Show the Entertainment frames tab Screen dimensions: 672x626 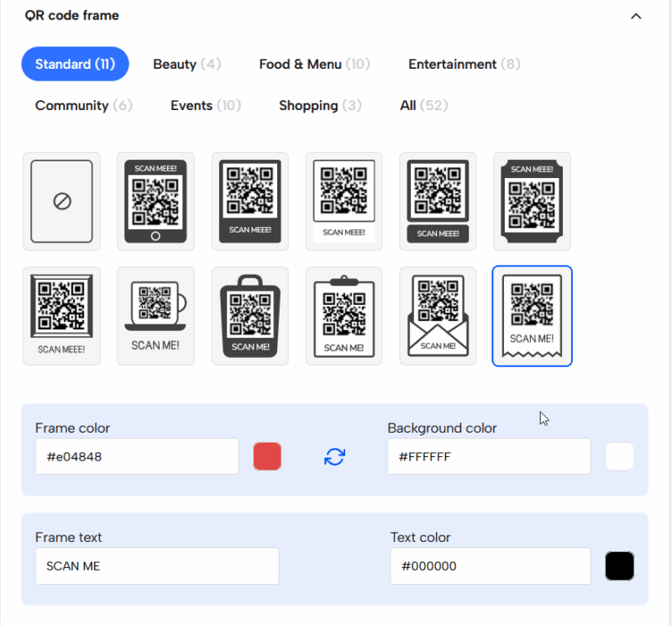(x=464, y=64)
